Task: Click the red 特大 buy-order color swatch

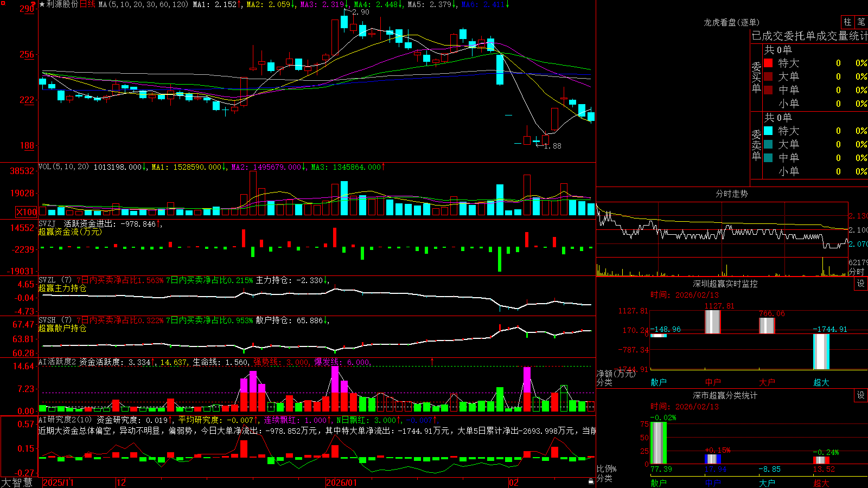Action: (x=768, y=63)
